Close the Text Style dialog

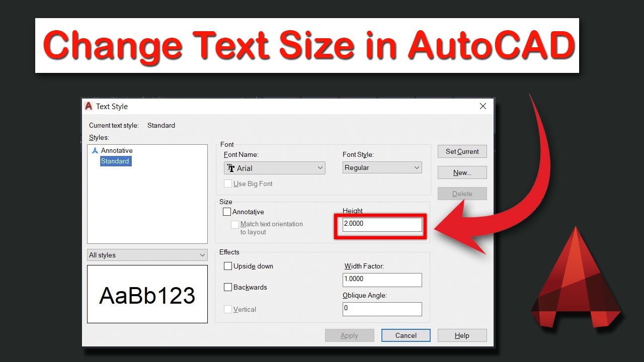(x=483, y=106)
